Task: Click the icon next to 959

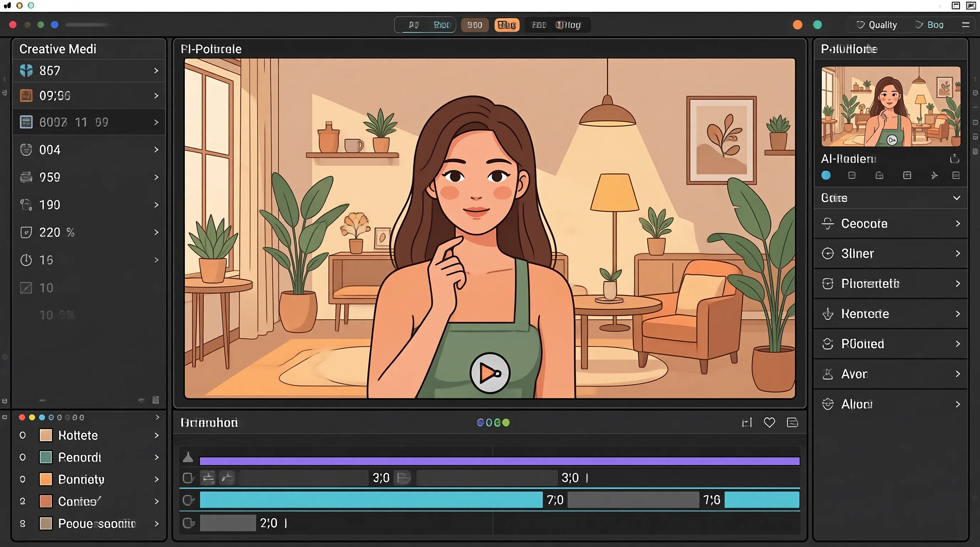Action: (x=26, y=177)
